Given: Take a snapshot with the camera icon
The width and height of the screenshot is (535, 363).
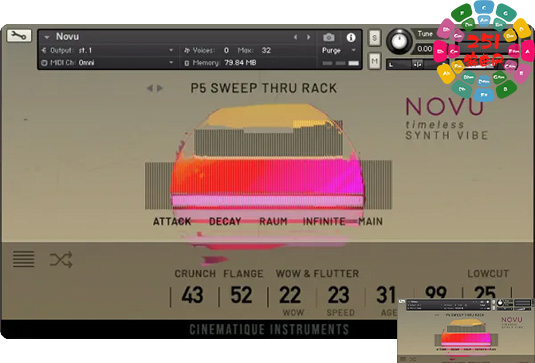Looking at the screenshot, I should [x=329, y=37].
